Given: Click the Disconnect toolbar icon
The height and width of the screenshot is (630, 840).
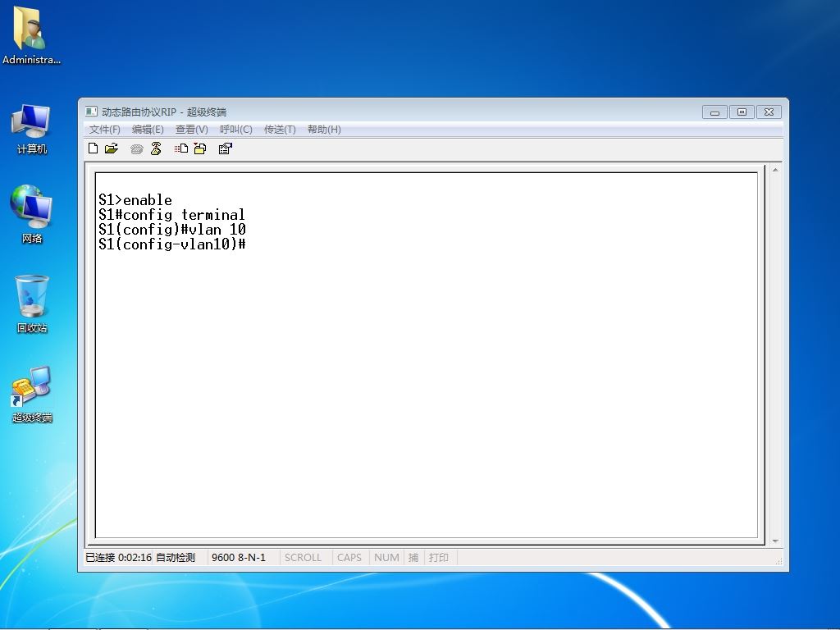Looking at the screenshot, I should (156, 148).
